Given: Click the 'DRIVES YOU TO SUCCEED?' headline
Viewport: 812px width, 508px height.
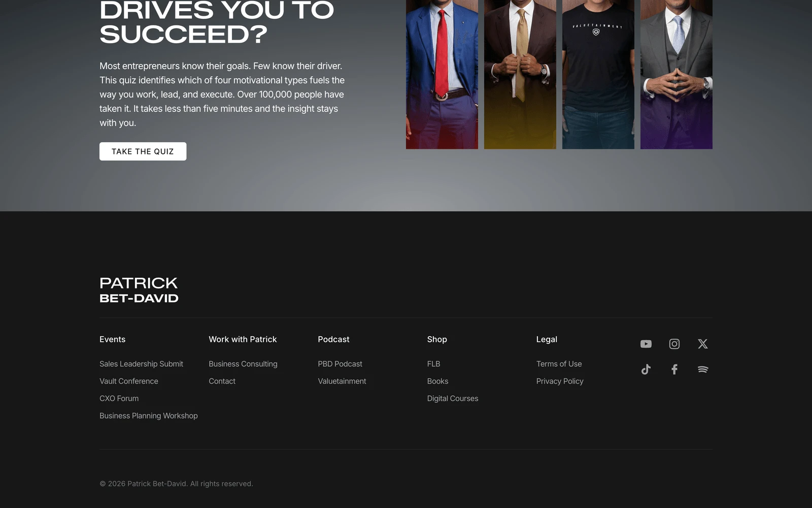Looking at the screenshot, I should pyautogui.click(x=217, y=22).
